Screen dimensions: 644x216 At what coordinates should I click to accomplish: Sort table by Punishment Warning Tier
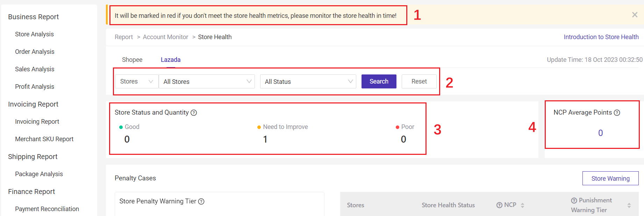click(629, 206)
